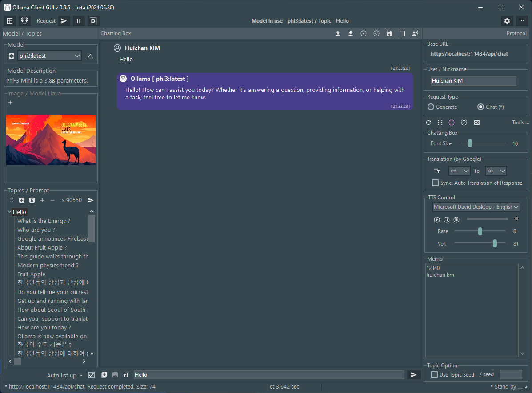
Task: Click the Memo text area
Action: click(472, 310)
